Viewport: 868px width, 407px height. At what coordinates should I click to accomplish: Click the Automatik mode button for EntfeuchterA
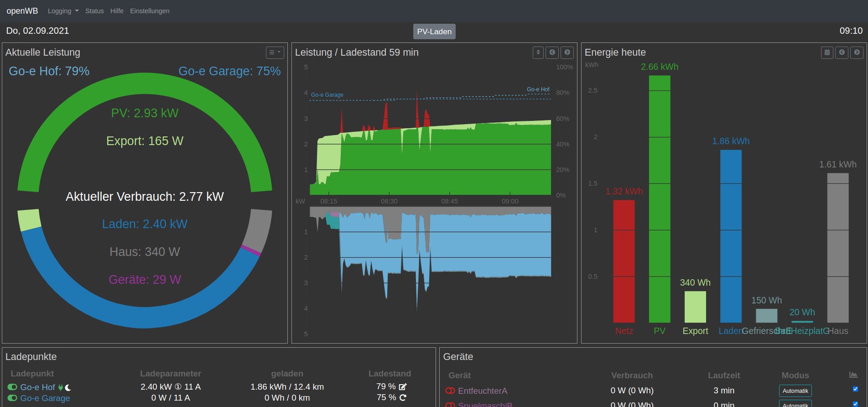(x=795, y=391)
